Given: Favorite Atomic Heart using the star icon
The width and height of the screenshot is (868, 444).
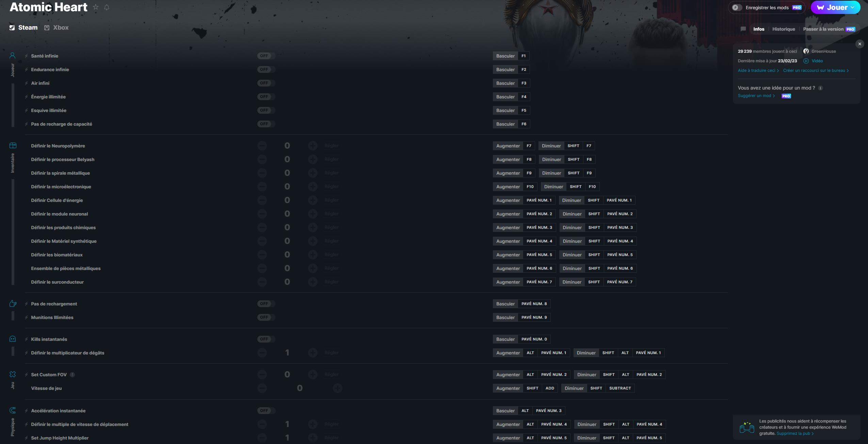Looking at the screenshot, I should (96, 7).
